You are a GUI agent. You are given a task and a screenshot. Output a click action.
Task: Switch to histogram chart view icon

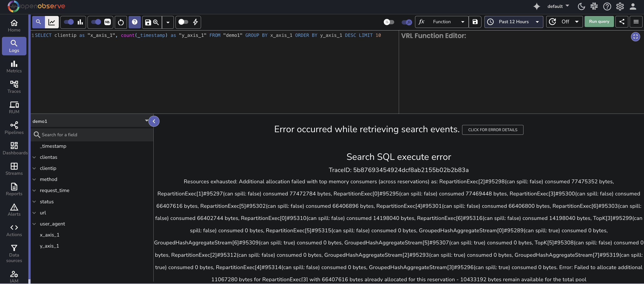tap(52, 22)
